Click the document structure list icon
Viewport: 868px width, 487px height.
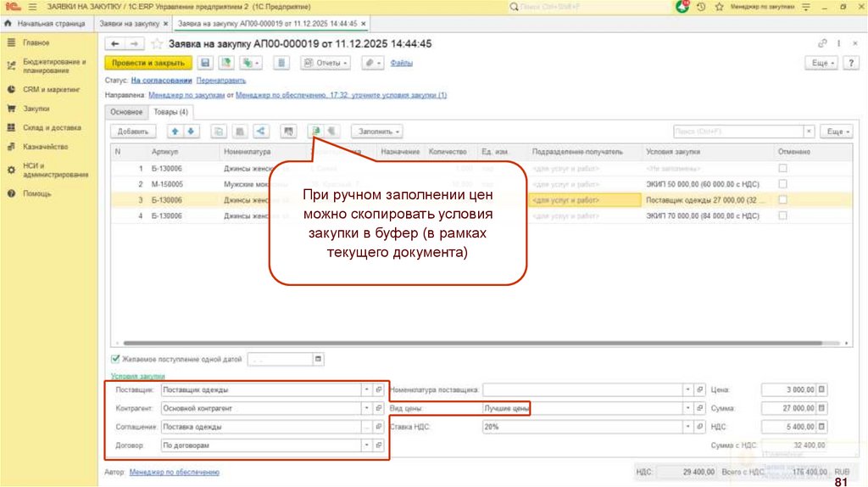281,63
